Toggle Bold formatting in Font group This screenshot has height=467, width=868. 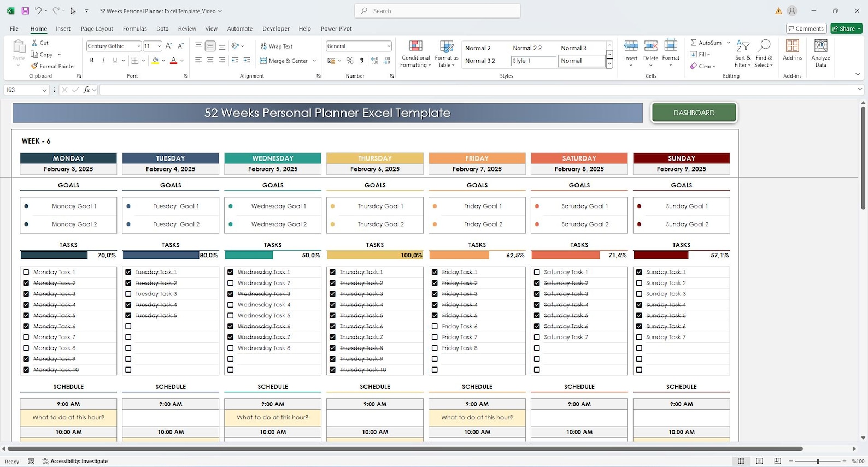[92, 61]
